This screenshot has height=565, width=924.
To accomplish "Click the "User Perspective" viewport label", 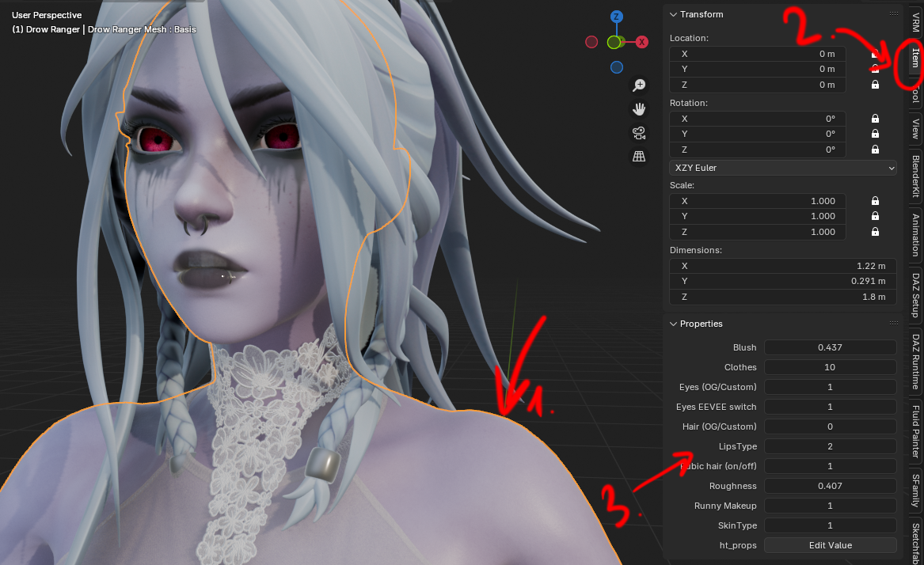I will pyautogui.click(x=47, y=15).
